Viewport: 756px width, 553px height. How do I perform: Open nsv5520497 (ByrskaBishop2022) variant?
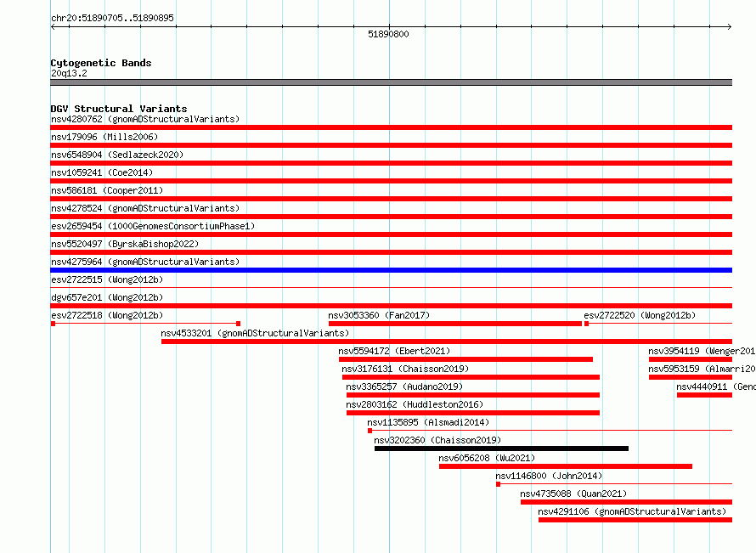coord(125,244)
